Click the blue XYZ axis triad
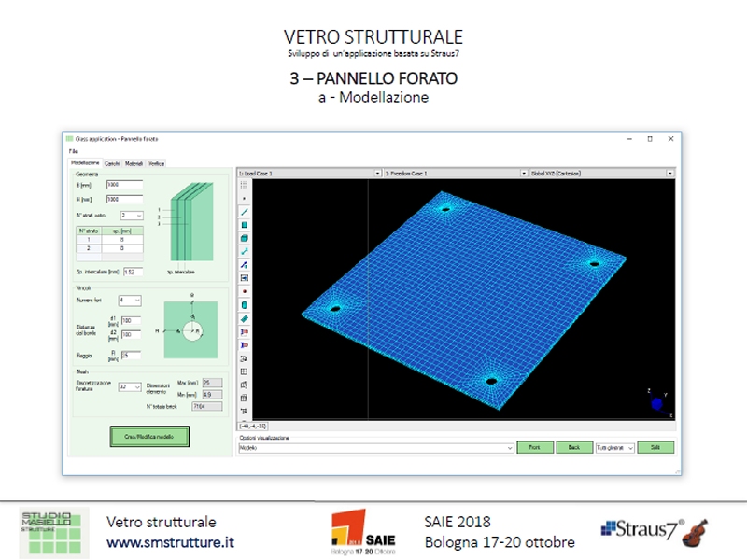The height and width of the screenshot is (560, 747). [x=656, y=401]
